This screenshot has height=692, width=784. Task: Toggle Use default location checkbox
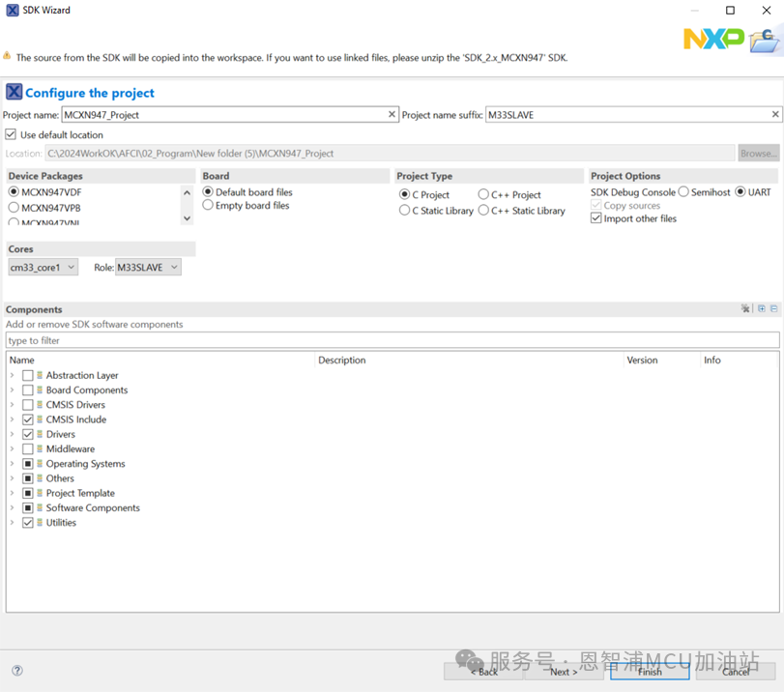click(x=11, y=134)
